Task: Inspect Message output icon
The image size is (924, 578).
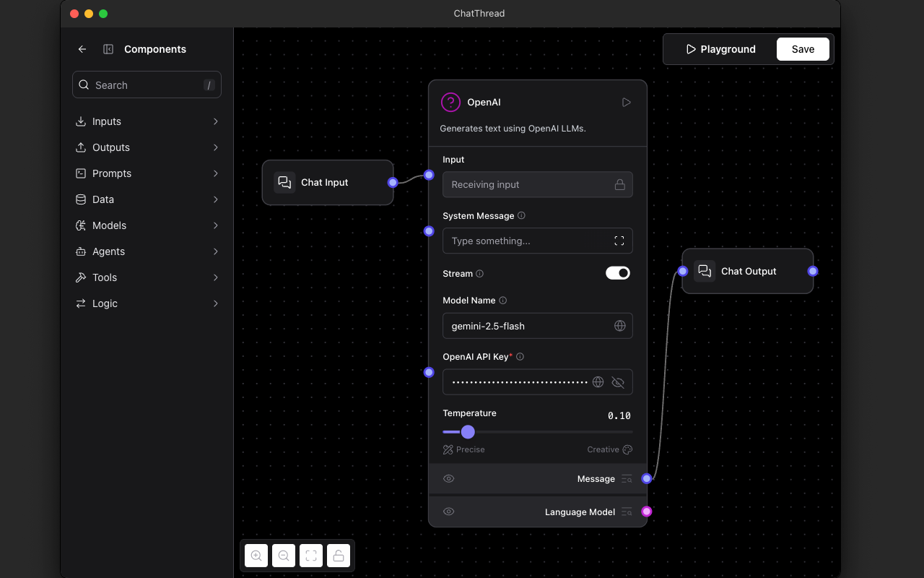Action: (627, 479)
